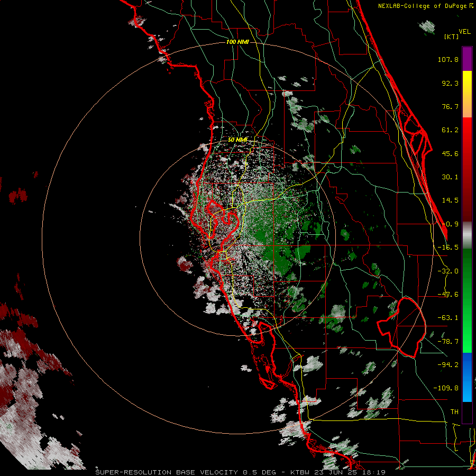Select the 30.1 velocity scale value
Image resolution: width=476 pixels, height=476 pixels.
tap(450, 177)
